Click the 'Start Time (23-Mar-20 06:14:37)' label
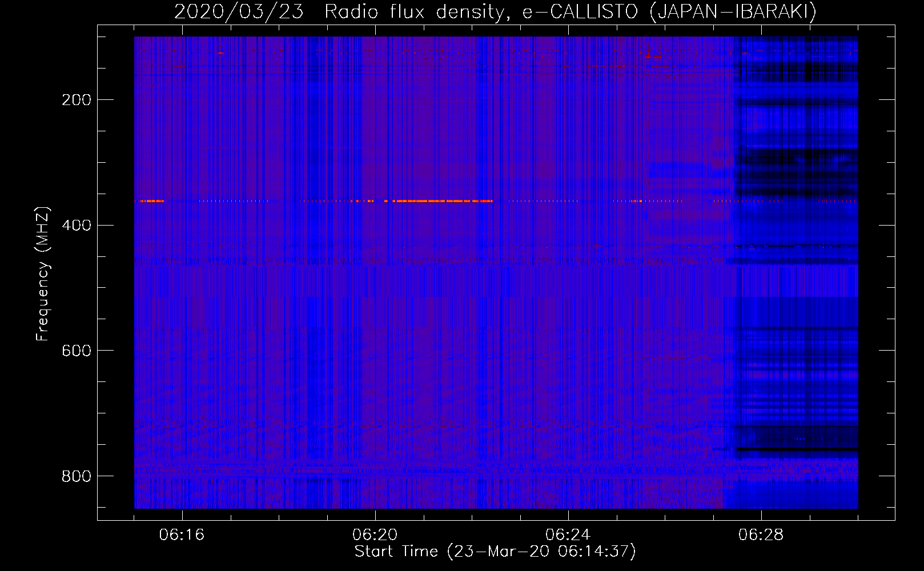The image size is (924, 571). pos(495,552)
